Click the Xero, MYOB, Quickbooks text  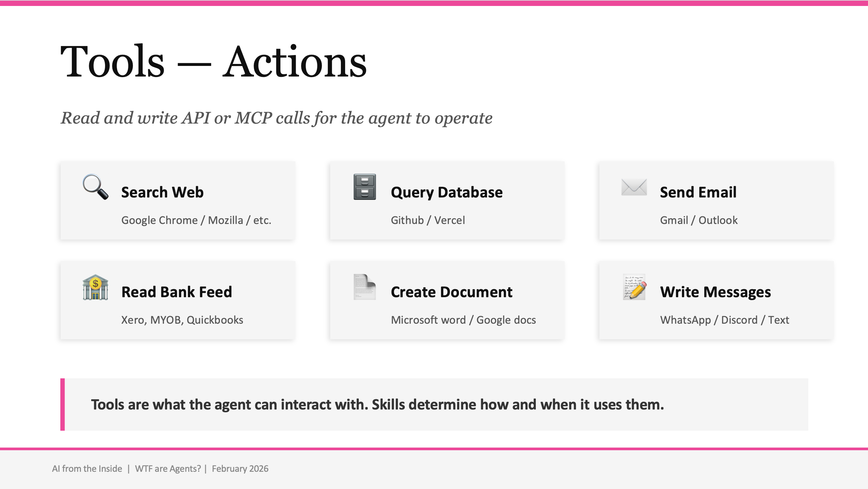(x=182, y=320)
